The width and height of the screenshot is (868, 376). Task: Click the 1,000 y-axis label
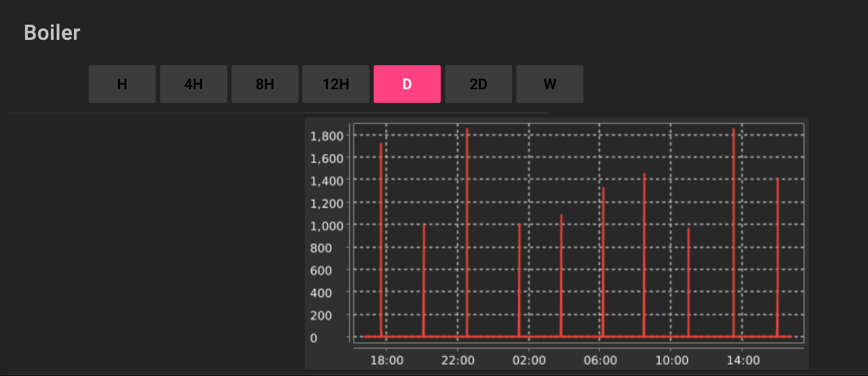327,226
